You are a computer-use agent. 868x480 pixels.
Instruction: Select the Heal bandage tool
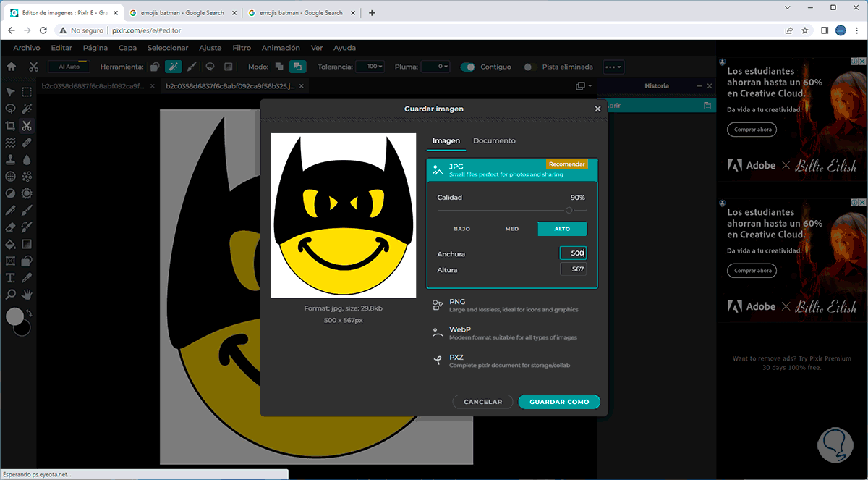click(27, 143)
